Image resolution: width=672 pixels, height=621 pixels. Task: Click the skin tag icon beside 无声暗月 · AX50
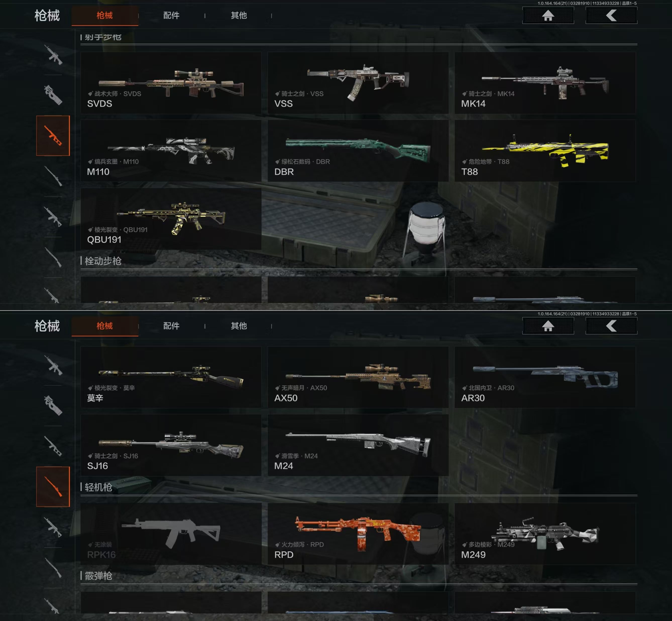[x=277, y=388]
